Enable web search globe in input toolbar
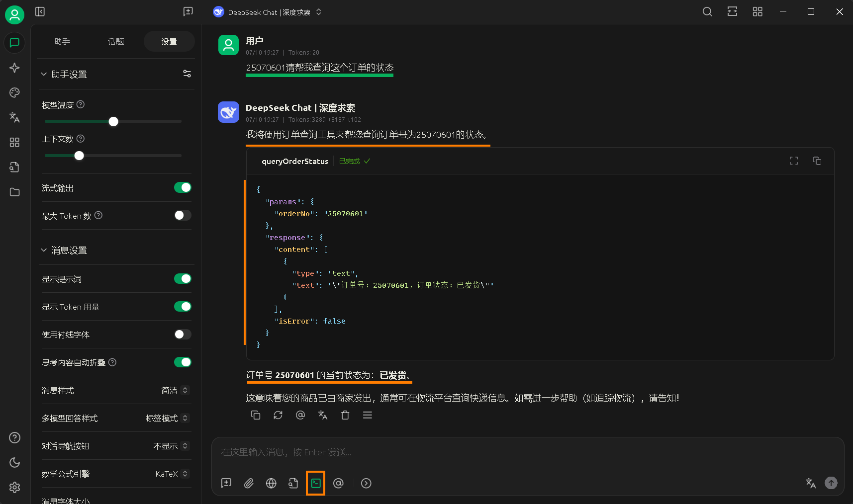The image size is (853, 504). pyautogui.click(x=271, y=483)
